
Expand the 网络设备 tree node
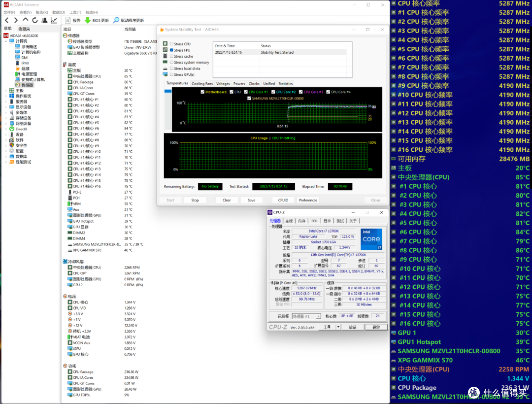click(x=6, y=124)
